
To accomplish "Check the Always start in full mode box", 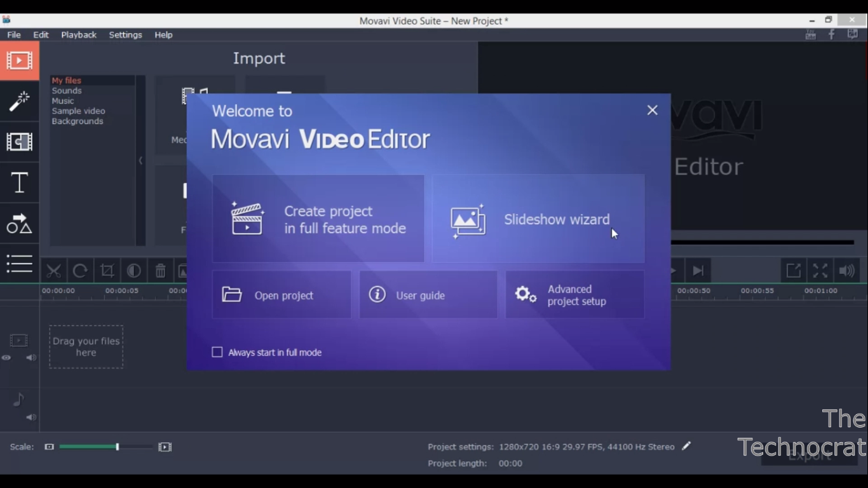I will (x=217, y=352).
